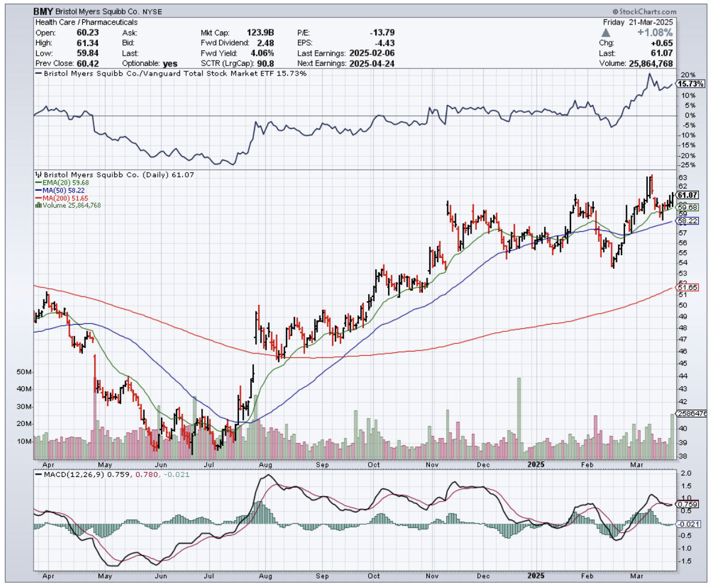Click the BMY ticker symbol heading
The image size is (711, 588).
point(43,11)
